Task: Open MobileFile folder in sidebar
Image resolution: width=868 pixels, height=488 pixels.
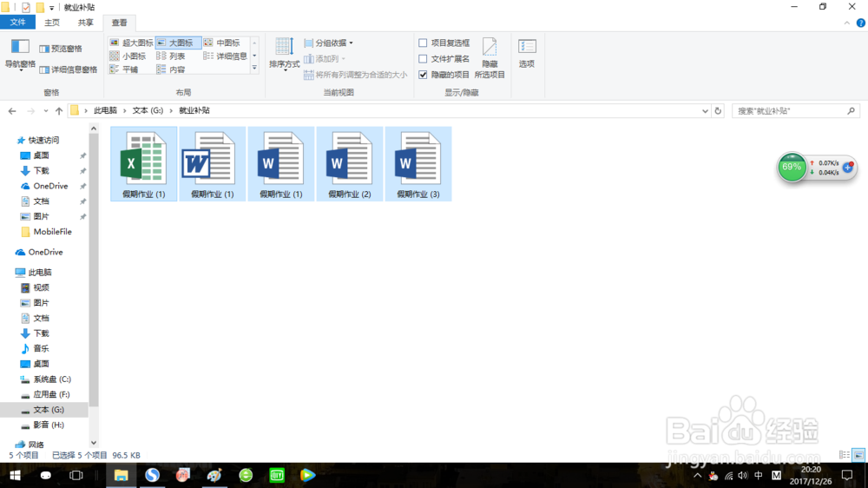Action: point(52,232)
